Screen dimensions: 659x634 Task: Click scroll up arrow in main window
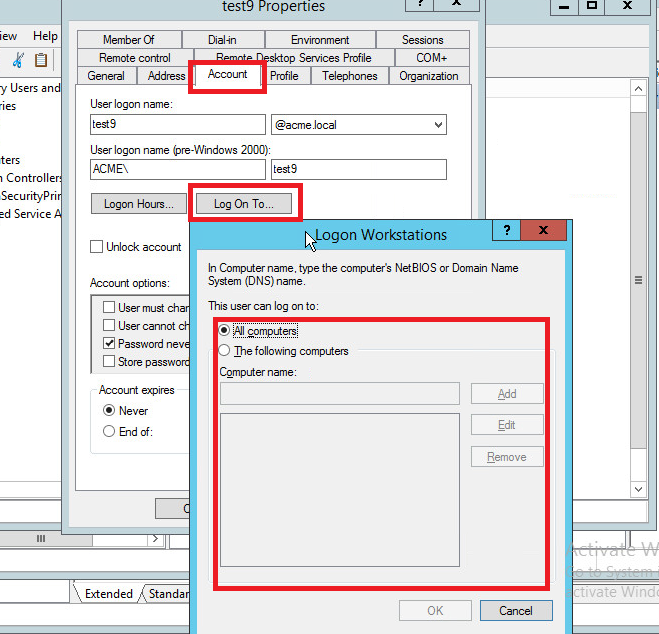(638, 89)
